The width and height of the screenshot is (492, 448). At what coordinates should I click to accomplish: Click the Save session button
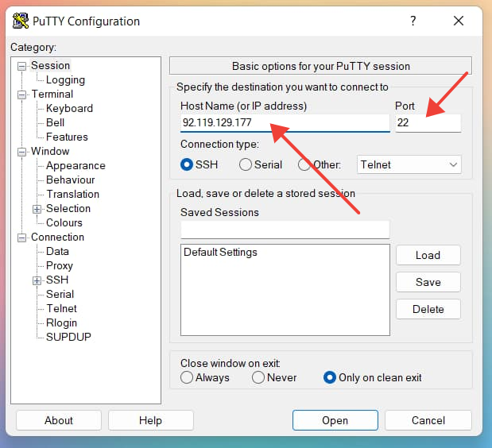(428, 283)
